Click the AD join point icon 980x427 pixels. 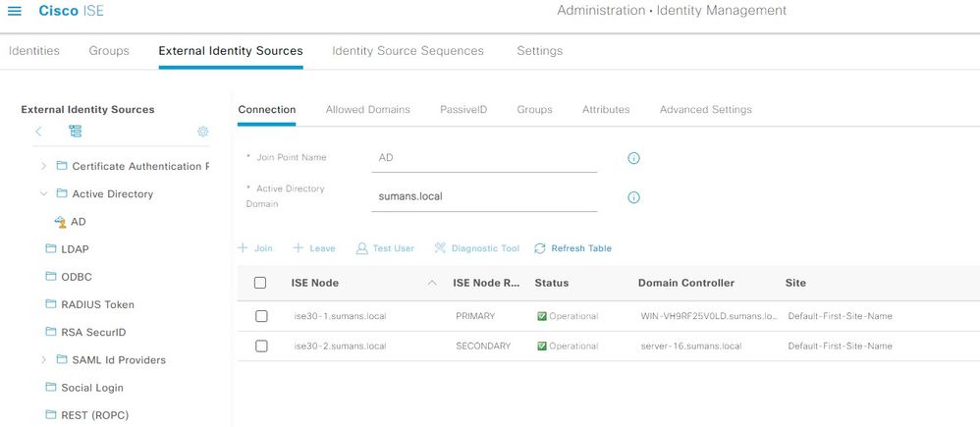pyautogui.click(x=61, y=221)
